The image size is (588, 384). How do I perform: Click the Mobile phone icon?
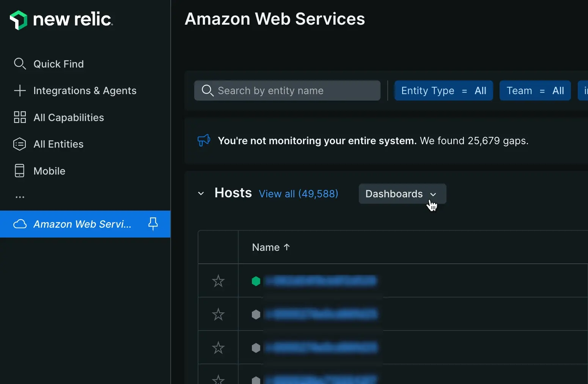tap(20, 171)
